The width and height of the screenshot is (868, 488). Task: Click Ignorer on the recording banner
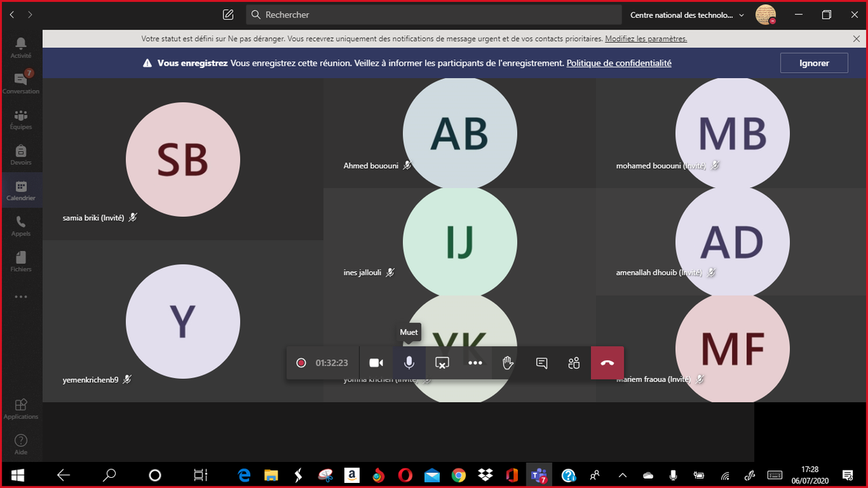[814, 63]
